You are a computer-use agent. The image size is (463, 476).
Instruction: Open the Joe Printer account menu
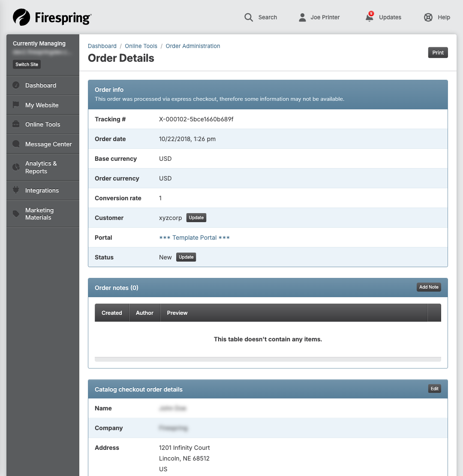tap(325, 17)
